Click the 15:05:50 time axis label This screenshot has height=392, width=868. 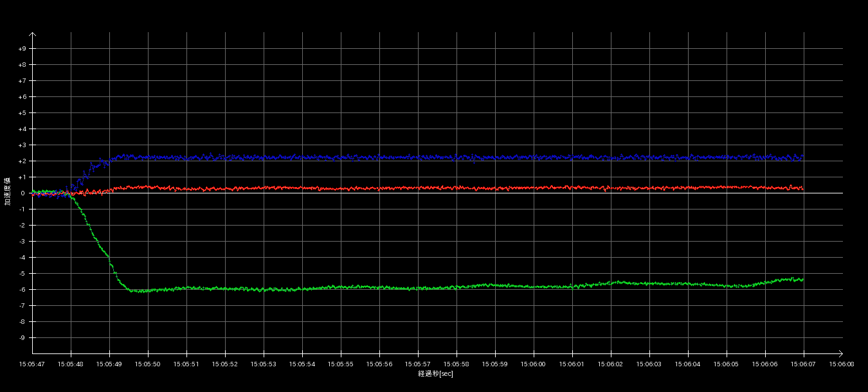tap(148, 364)
